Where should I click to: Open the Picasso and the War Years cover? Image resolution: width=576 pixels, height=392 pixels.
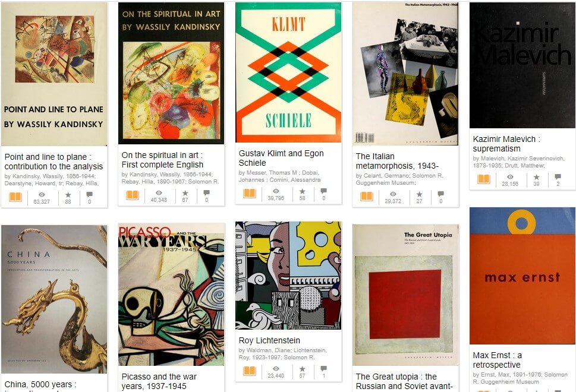(x=171, y=295)
